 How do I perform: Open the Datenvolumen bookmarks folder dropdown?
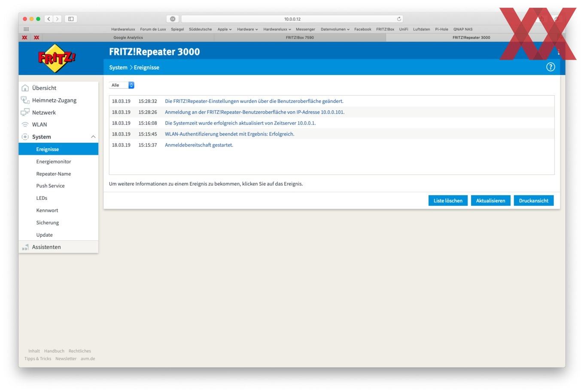pyautogui.click(x=335, y=29)
